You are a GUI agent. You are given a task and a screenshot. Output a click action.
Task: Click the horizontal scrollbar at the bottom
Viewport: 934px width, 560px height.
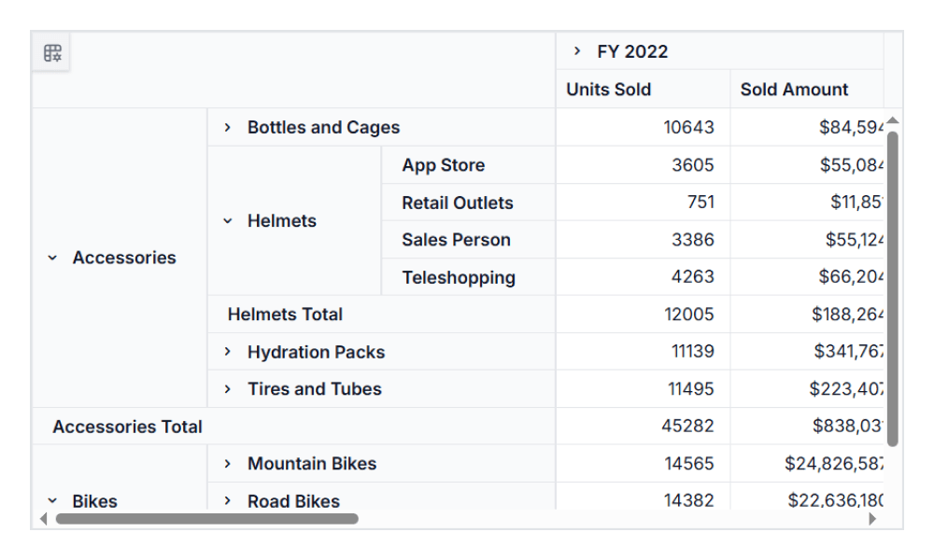pyautogui.click(x=205, y=520)
